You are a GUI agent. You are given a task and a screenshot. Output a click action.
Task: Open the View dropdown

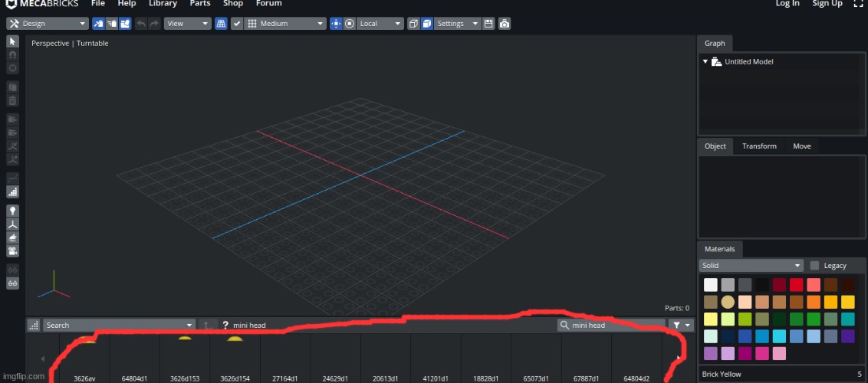point(188,24)
